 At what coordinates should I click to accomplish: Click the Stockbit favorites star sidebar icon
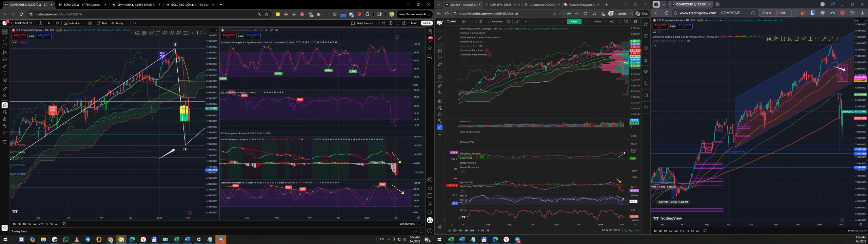(x=646, y=24)
